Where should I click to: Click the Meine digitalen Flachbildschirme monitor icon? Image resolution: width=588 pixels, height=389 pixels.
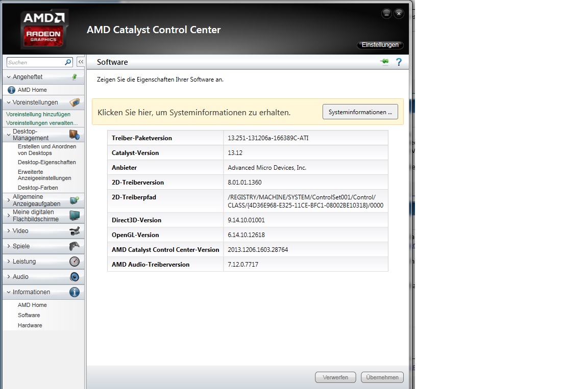[75, 216]
